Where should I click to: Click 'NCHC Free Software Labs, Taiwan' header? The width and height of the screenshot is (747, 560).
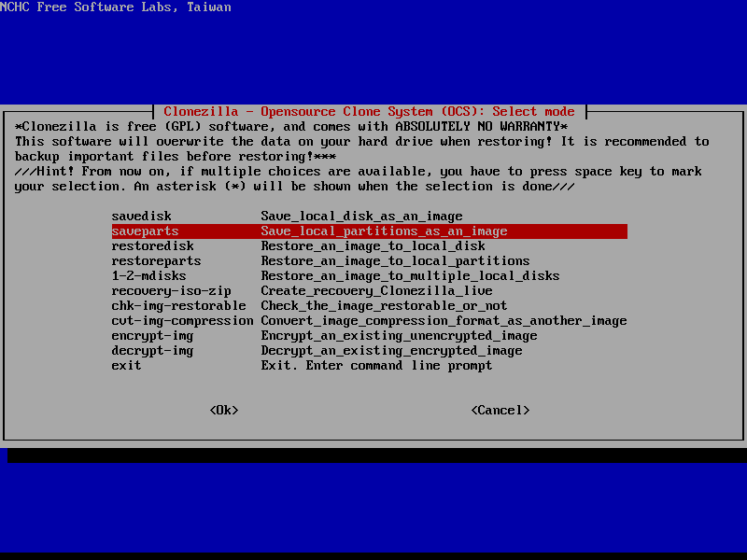(x=116, y=7)
